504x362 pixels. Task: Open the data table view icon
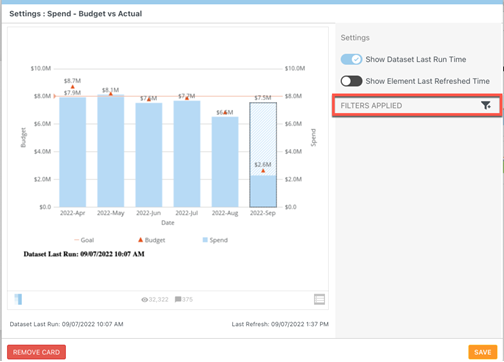pyautogui.click(x=319, y=299)
